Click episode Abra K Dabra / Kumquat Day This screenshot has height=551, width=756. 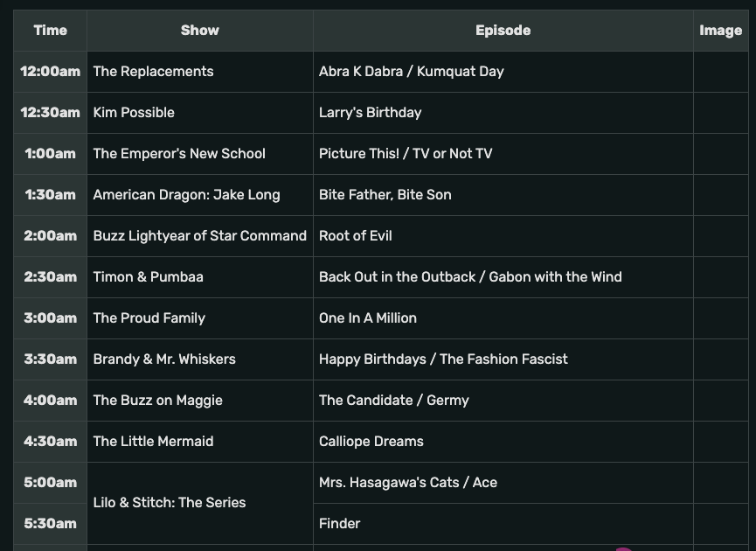click(x=412, y=72)
